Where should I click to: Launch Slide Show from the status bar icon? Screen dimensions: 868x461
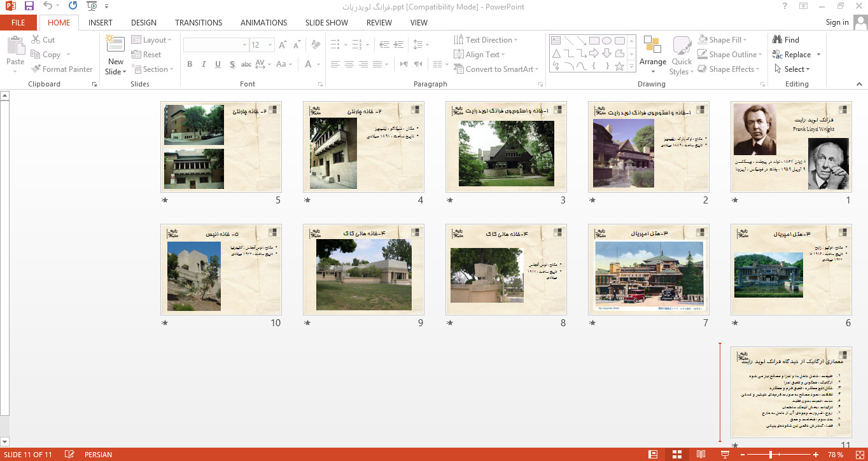click(x=724, y=455)
